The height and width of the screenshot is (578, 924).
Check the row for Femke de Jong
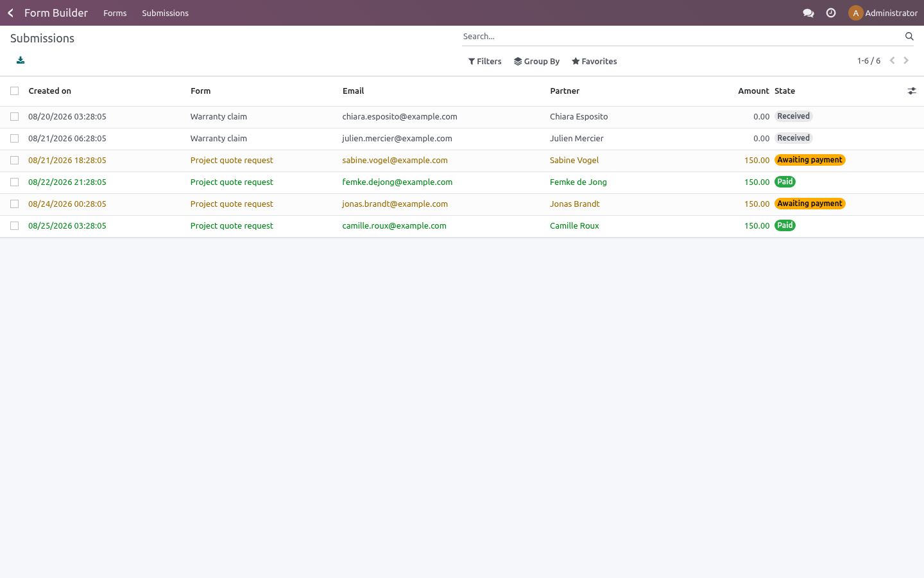click(14, 182)
